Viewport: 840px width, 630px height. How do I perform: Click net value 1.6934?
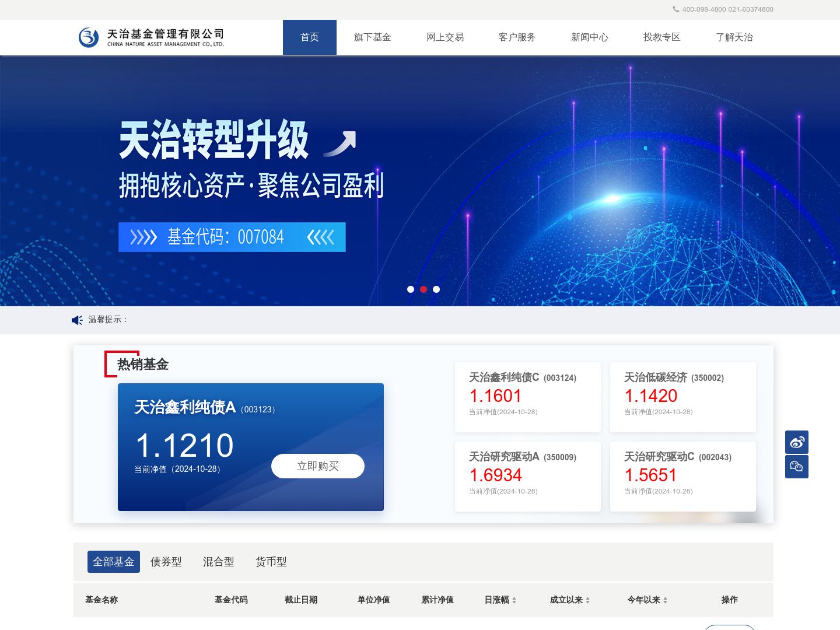click(x=495, y=475)
